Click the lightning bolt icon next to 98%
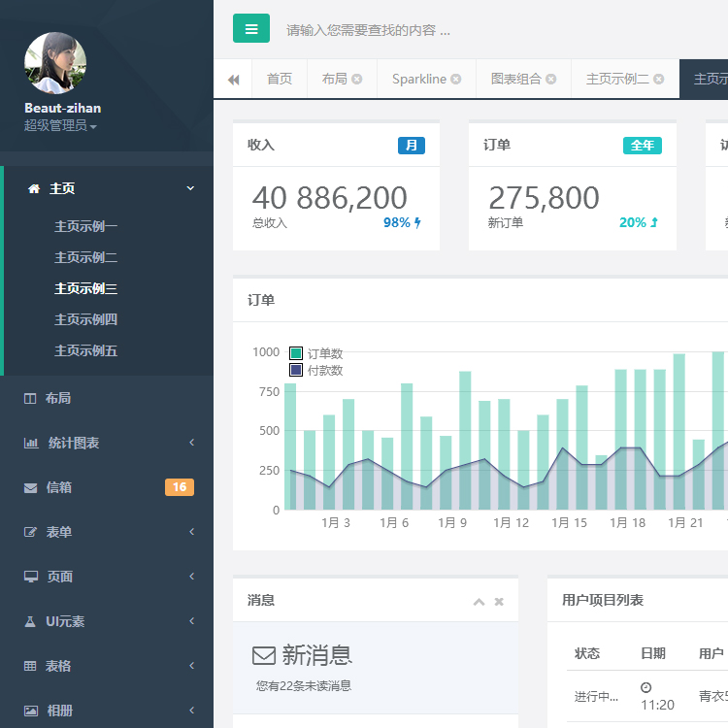Screen dimensions: 728x728 coord(417,223)
